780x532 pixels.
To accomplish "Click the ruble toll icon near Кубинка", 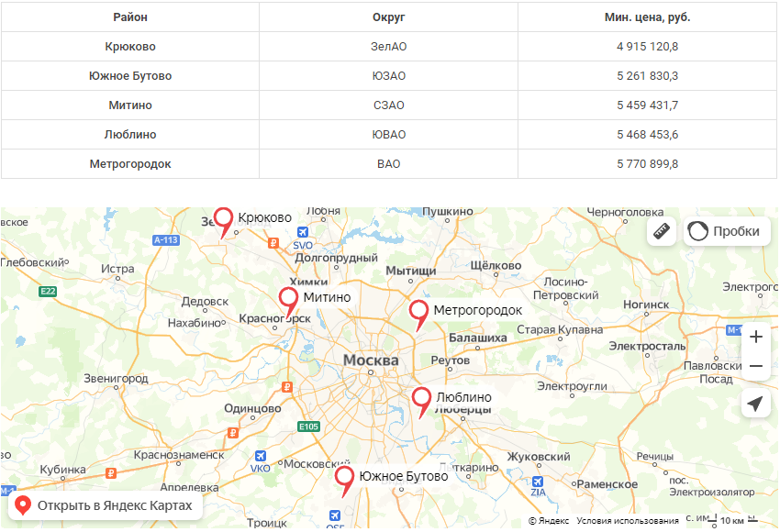I will [111, 473].
